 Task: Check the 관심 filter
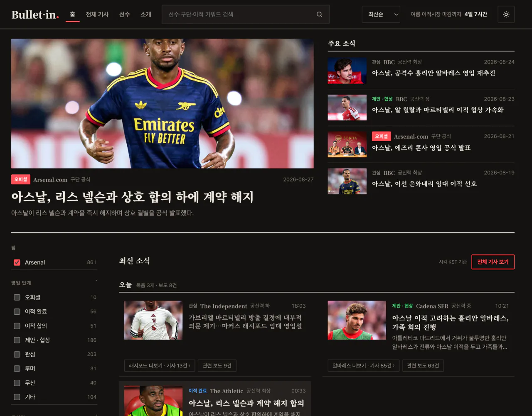tap(17, 354)
